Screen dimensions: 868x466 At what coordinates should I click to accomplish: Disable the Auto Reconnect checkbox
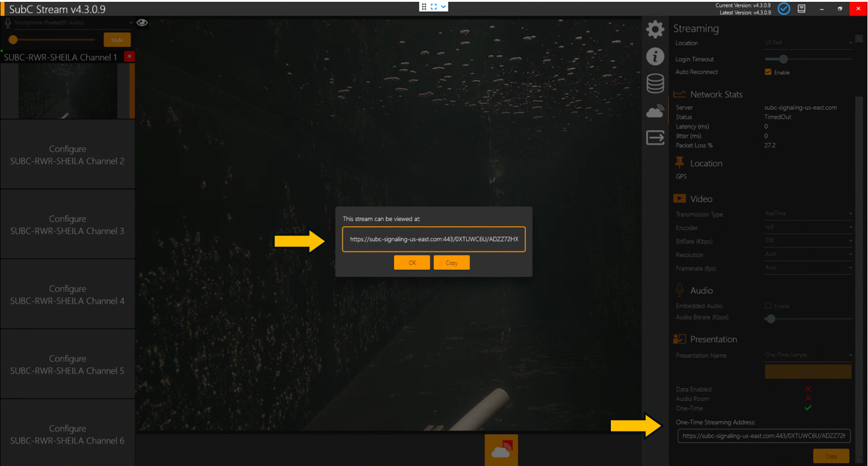click(768, 72)
